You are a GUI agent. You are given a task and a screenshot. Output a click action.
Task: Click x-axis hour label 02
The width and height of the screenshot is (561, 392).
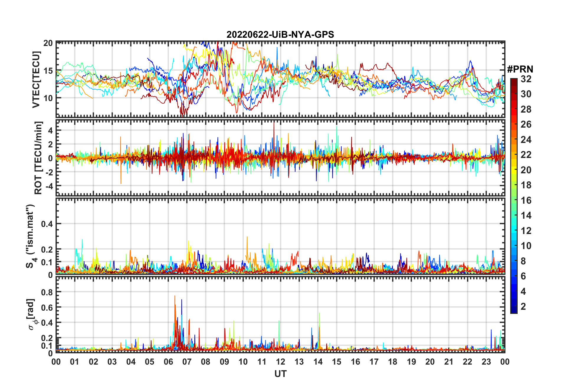pyautogui.click(x=93, y=362)
